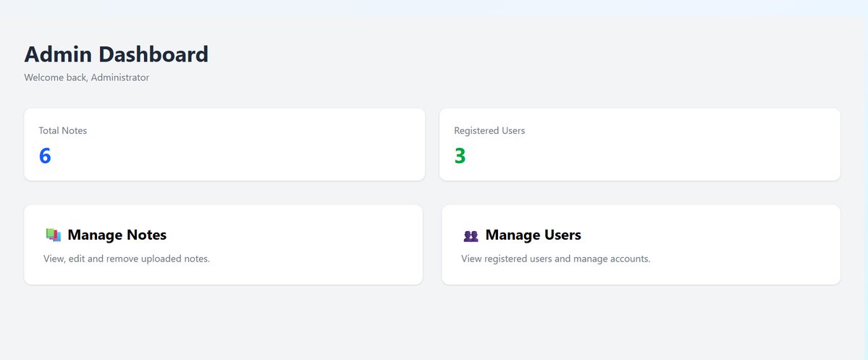The image size is (868, 360).
Task: Click the people icon beside Manage Users
Action: click(471, 236)
